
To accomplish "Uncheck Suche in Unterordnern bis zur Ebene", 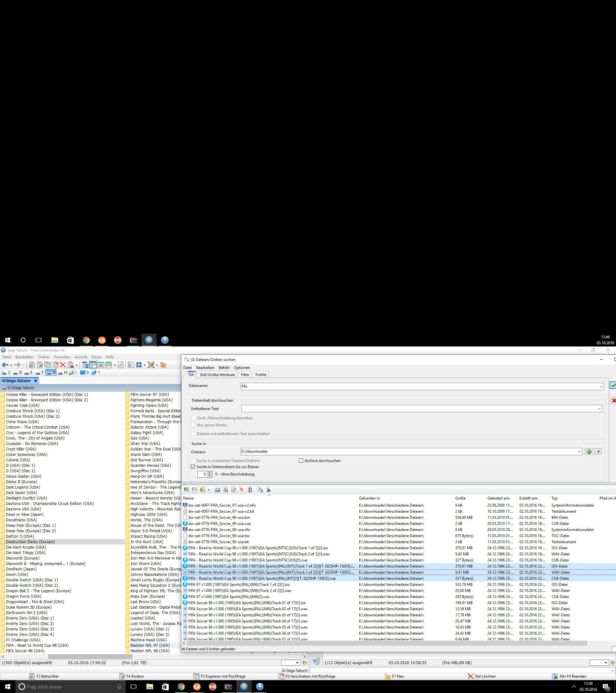I will (x=193, y=467).
